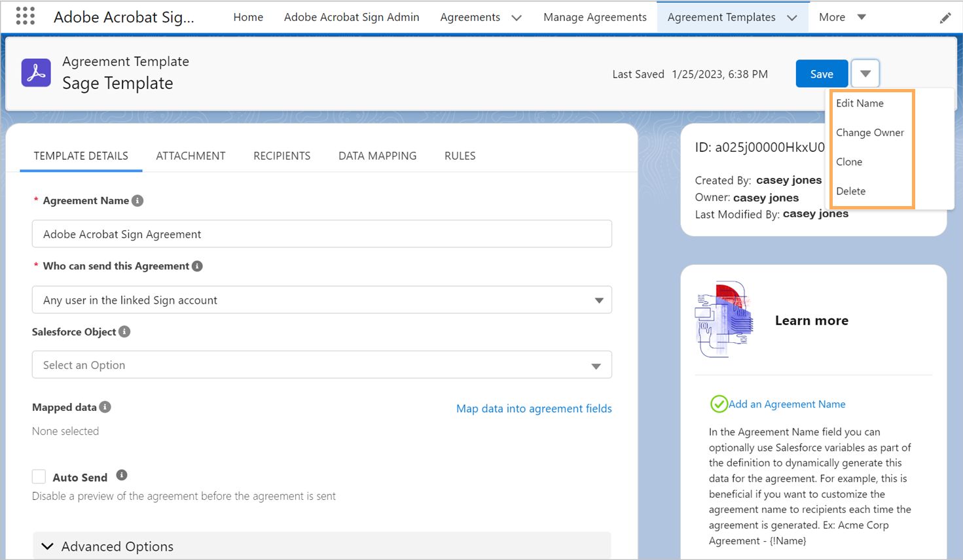Select Change Owner from the menu

[870, 133]
